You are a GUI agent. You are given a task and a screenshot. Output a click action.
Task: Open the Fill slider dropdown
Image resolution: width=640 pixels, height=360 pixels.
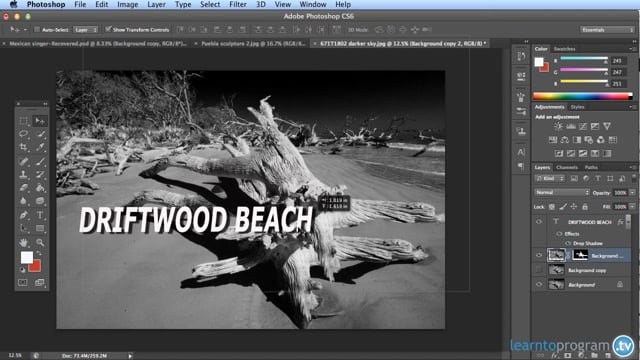click(633, 207)
